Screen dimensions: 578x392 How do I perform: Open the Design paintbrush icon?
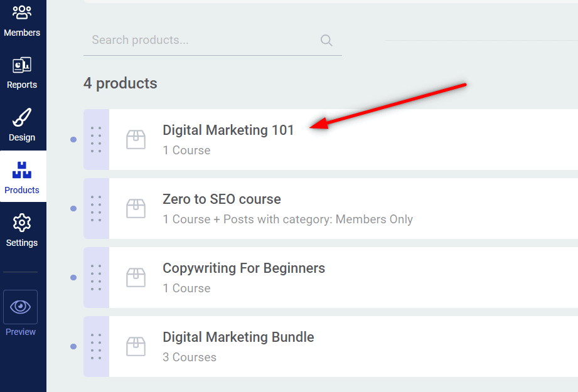(22, 117)
